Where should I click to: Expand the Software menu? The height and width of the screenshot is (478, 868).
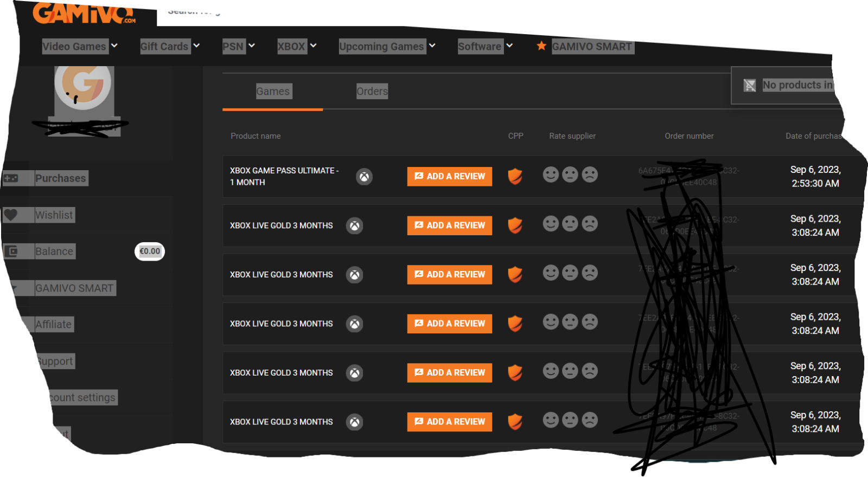[x=485, y=47]
